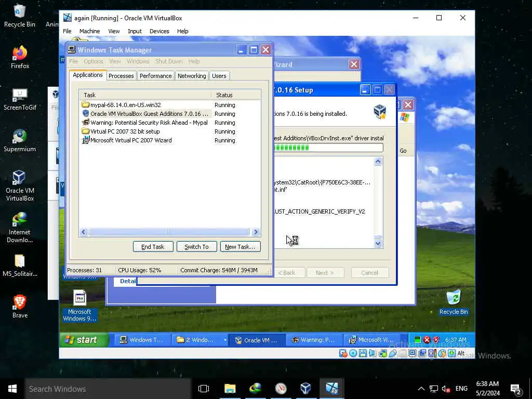Click the scroll down arrow in Setup log
Viewport: 532px width, 399px height.
(x=378, y=243)
